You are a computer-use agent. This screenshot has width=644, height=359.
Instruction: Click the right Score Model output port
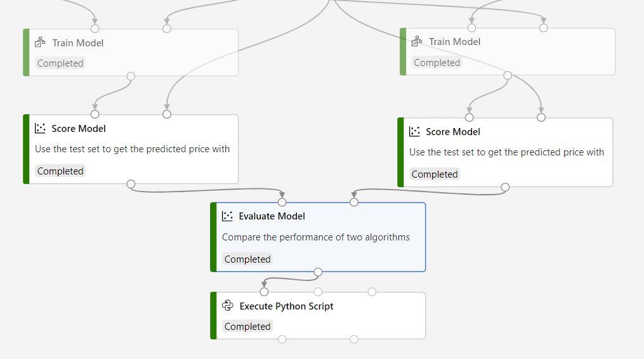click(x=505, y=187)
